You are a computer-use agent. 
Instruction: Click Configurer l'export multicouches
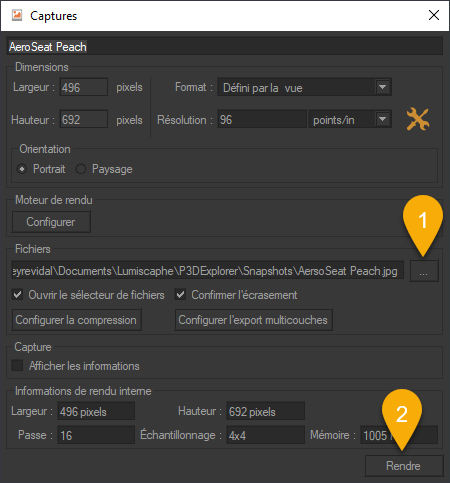point(253,320)
